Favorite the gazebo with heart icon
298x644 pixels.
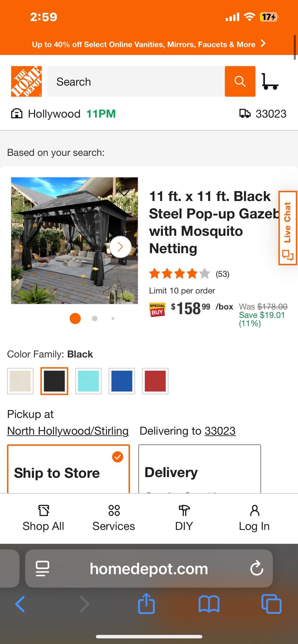(x=124, y=192)
